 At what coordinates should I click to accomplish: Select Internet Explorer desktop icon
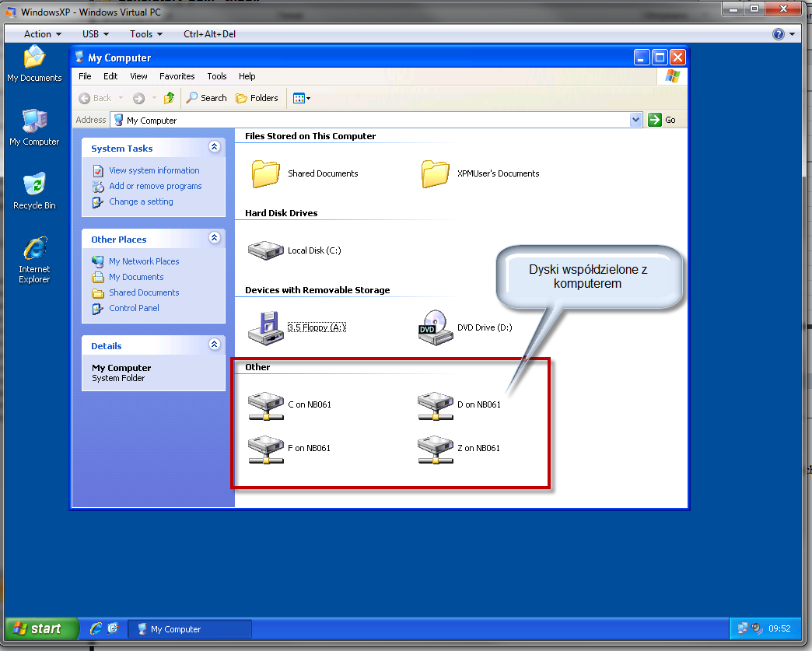click(x=34, y=260)
